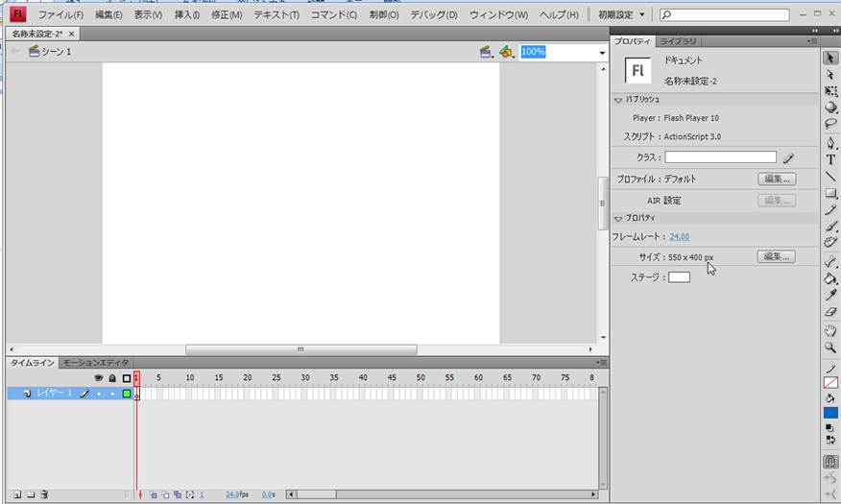The width and height of the screenshot is (841, 504).
Task: Pick the Paint Bucket tool
Action: 830,278
